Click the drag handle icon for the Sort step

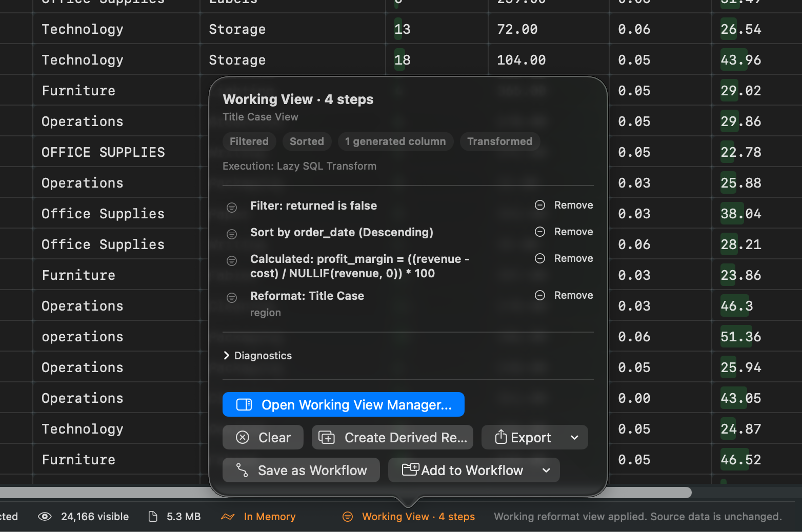click(x=232, y=234)
